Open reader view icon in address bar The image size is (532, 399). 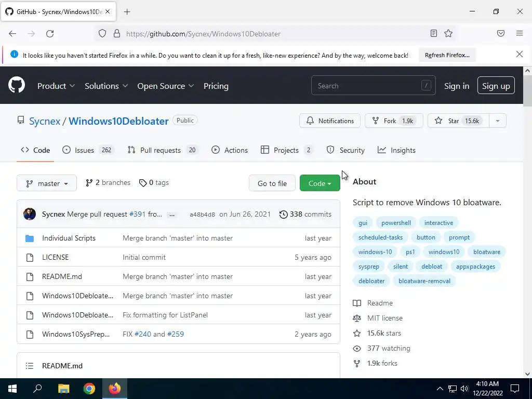(434, 33)
